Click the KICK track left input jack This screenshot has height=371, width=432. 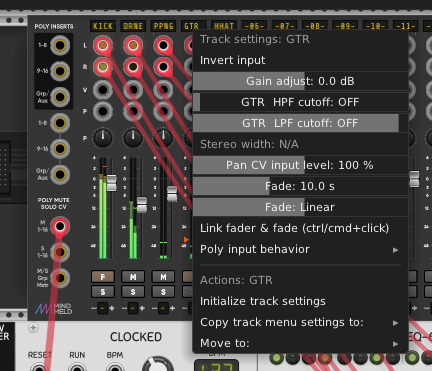[103, 45]
